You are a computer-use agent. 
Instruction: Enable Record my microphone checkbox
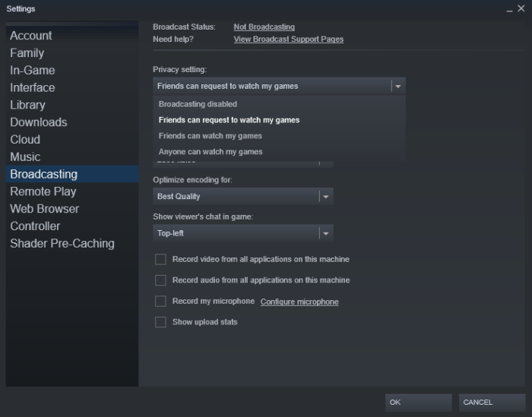[x=160, y=301]
